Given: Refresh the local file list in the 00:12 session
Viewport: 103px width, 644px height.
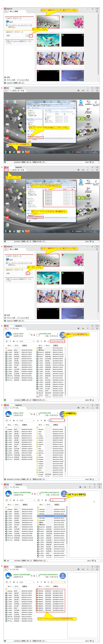Looking at the screenshot, I should [x=17, y=500].
